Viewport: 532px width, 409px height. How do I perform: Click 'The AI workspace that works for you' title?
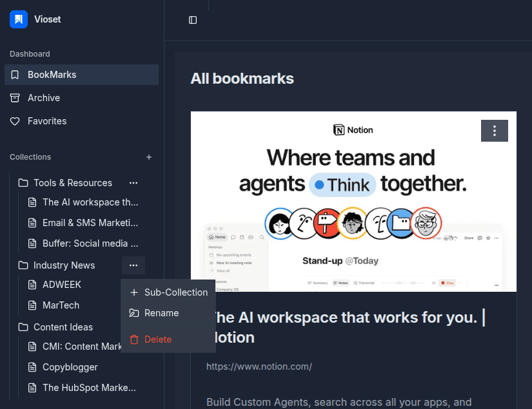(x=346, y=327)
